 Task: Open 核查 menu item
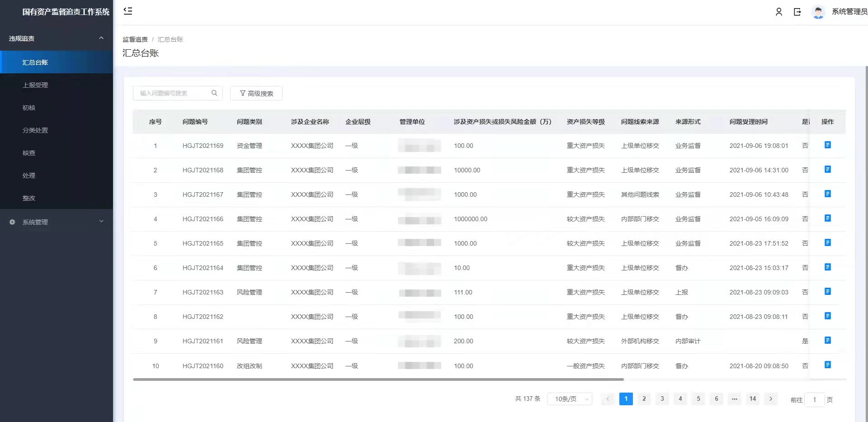pyautogui.click(x=57, y=153)
